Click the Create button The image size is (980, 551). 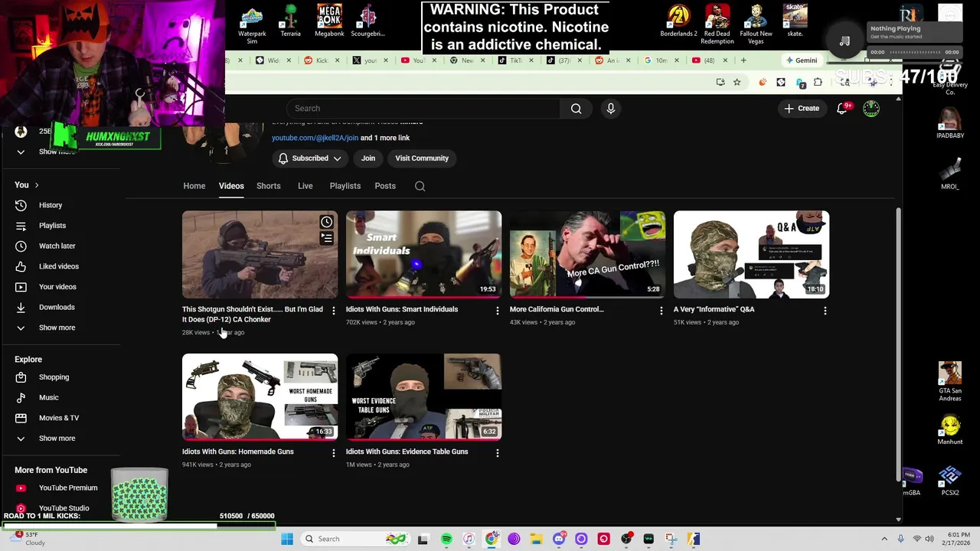[x=801, y=109]
